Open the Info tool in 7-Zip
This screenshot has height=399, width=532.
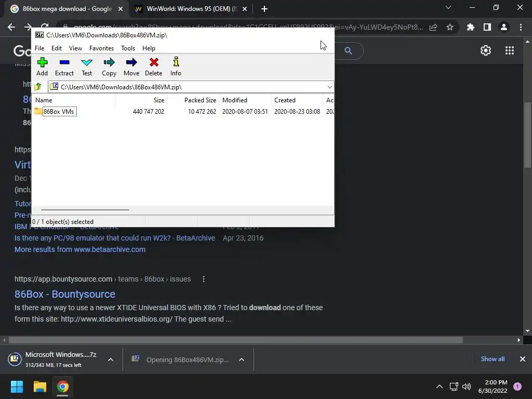pyautogui.click(x=176, y=66)
